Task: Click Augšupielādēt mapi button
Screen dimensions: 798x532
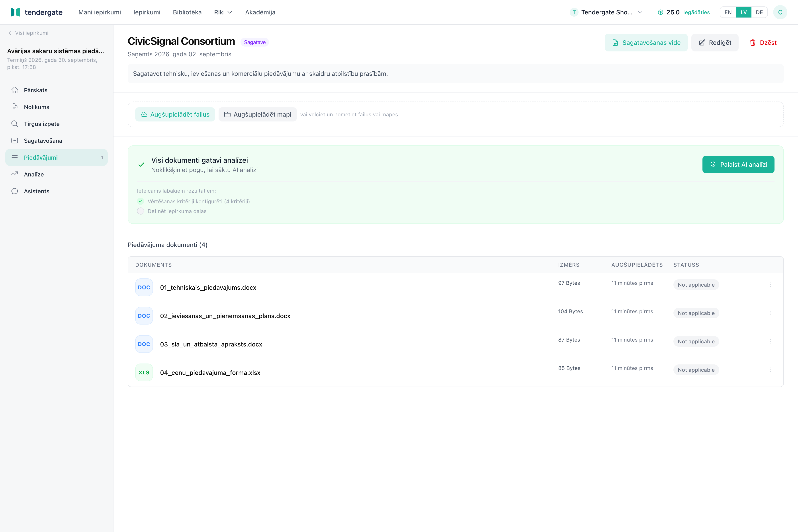Action: point(258,114)
